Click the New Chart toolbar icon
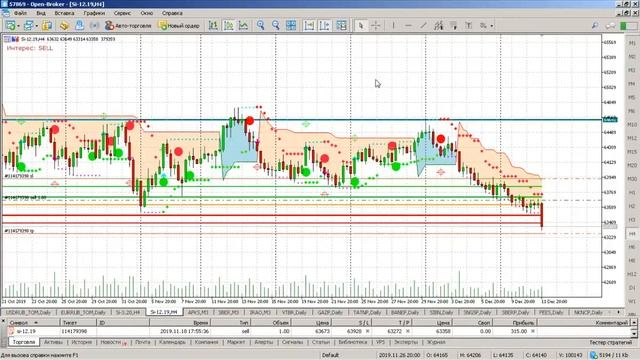640x360 pixels. click(10, 25)
